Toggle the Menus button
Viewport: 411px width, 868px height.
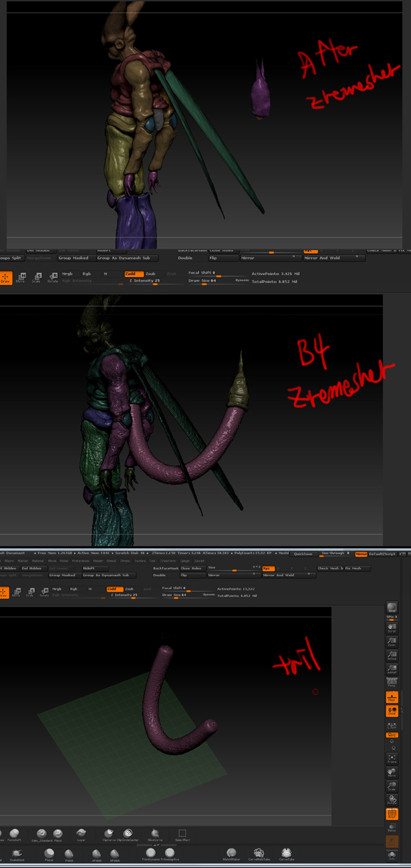pyautogui.click(x=361, y=553)
